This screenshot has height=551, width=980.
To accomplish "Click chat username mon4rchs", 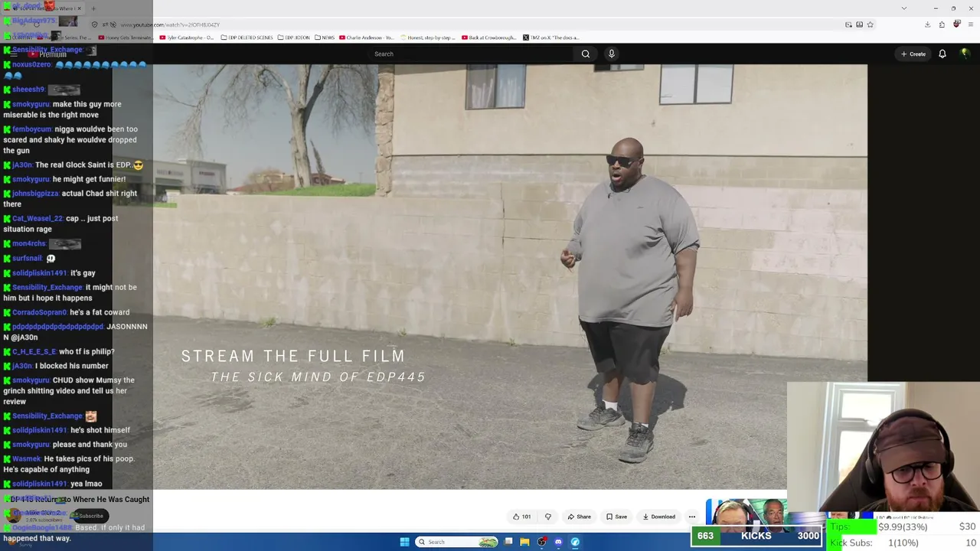I will point(28,244).
